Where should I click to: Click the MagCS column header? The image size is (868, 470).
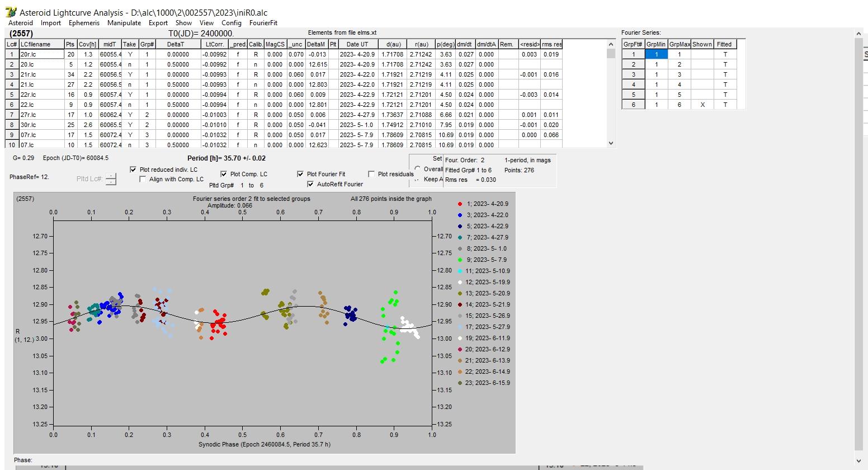pyautogui.click(x=275, y=44)
